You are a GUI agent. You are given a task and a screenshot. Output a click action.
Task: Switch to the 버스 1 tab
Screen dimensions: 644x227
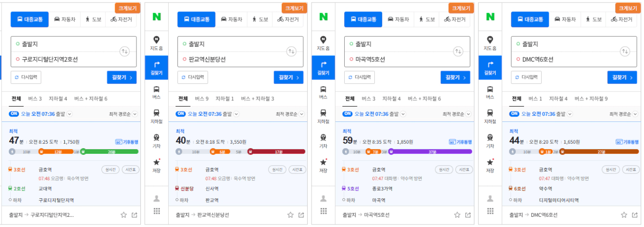tap(535, 98)
